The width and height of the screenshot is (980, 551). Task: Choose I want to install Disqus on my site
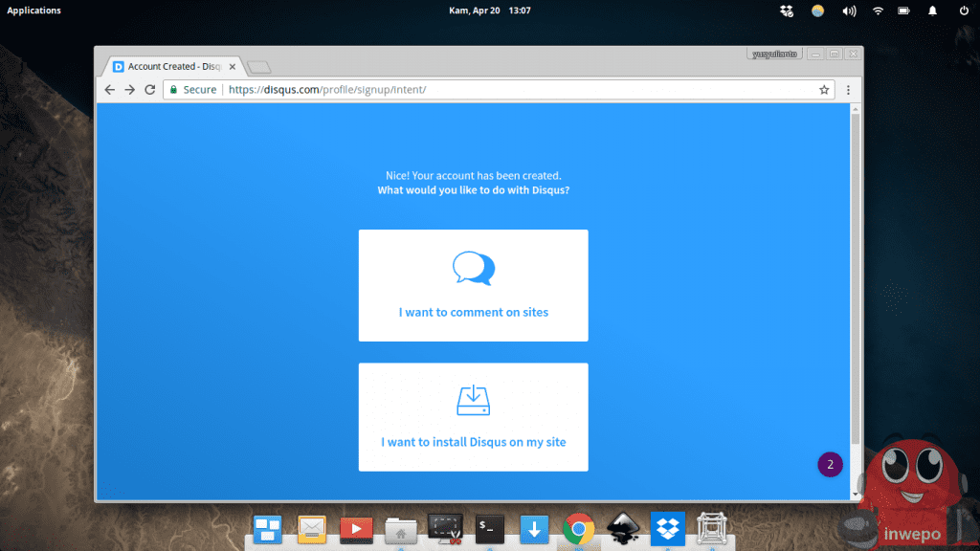pyautogui.click(x=473, y=417)
